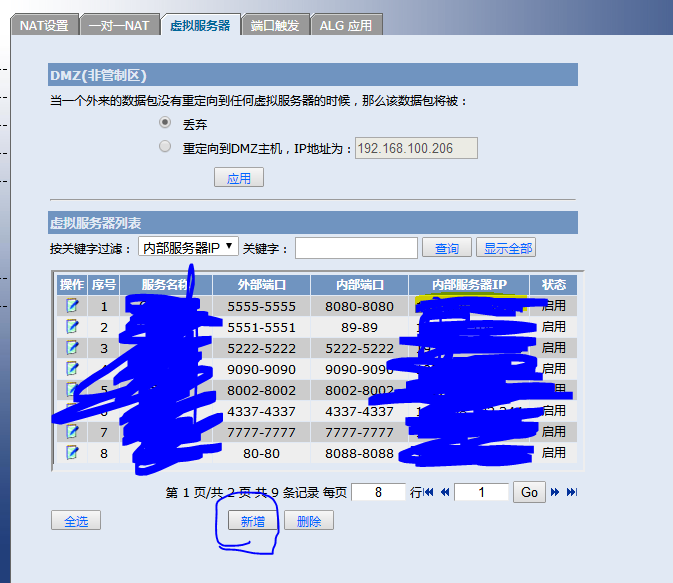Go to the last page arrow

(572, 492)
